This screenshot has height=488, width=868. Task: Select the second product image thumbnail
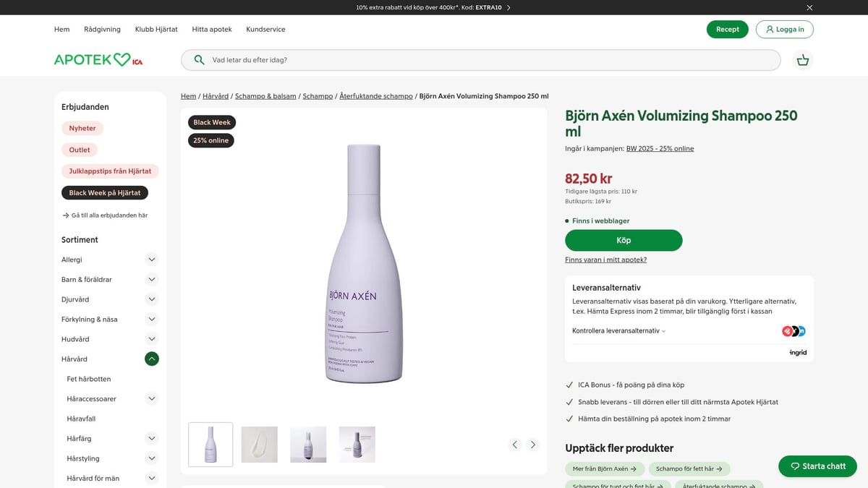click(x=259, y=444)
